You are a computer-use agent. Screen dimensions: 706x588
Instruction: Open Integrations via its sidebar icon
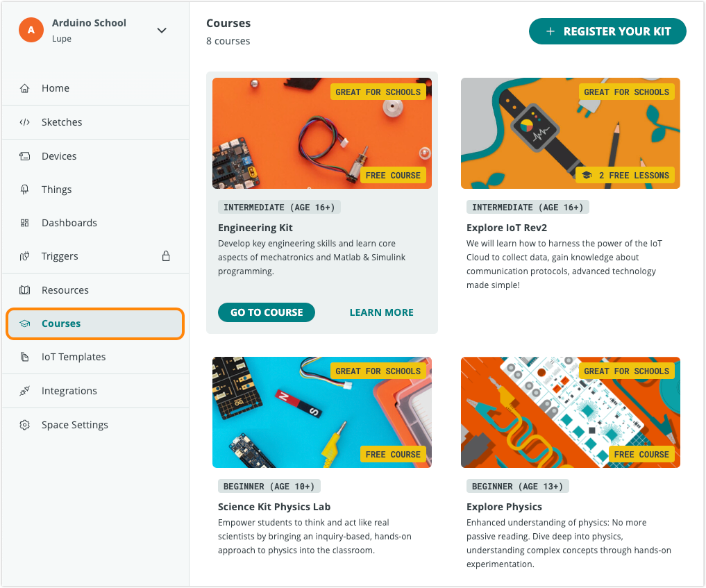point(25,390)
